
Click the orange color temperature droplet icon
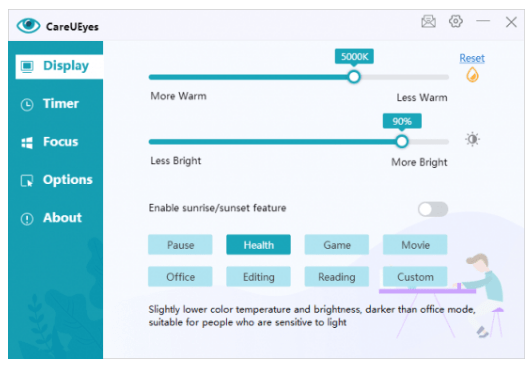click(x=472, y=75)
